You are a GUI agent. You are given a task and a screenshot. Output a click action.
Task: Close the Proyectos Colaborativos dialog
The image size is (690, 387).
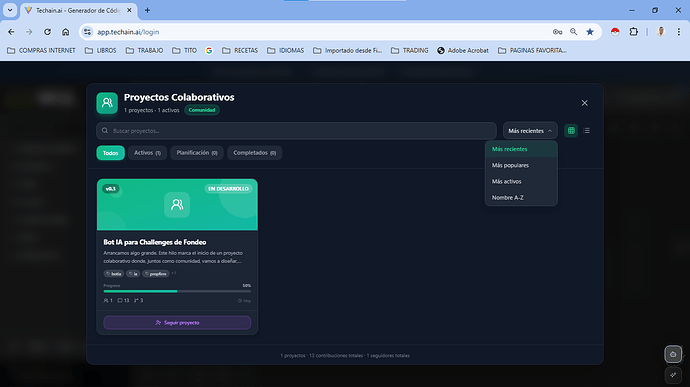coord(584,103)
